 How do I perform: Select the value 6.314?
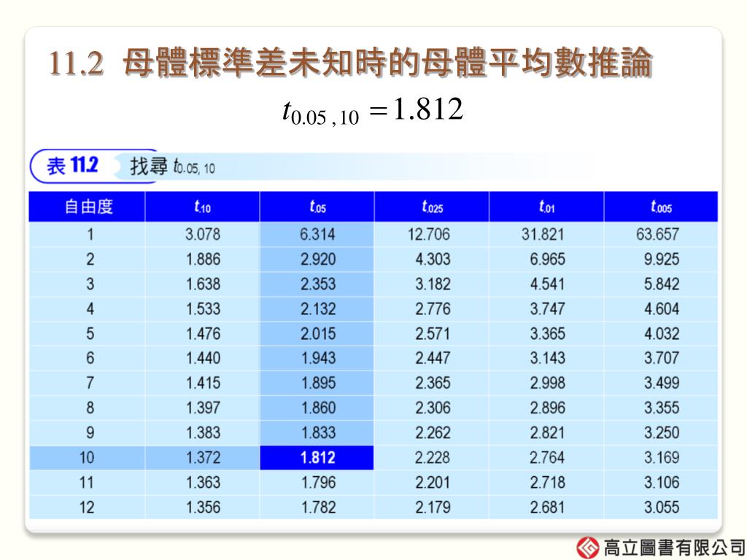point(317,234)
